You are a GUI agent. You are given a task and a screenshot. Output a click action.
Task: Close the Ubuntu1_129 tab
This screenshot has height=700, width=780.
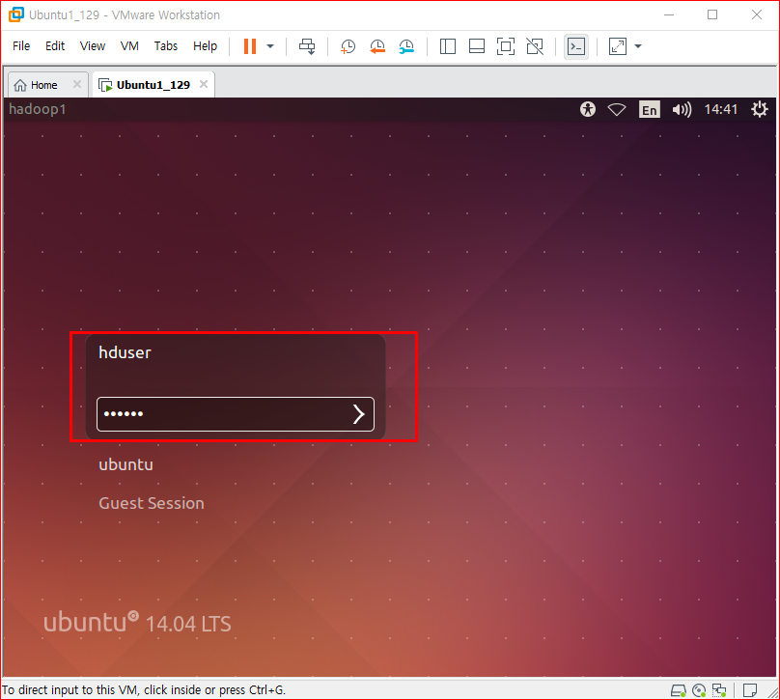tap(204, 84)
